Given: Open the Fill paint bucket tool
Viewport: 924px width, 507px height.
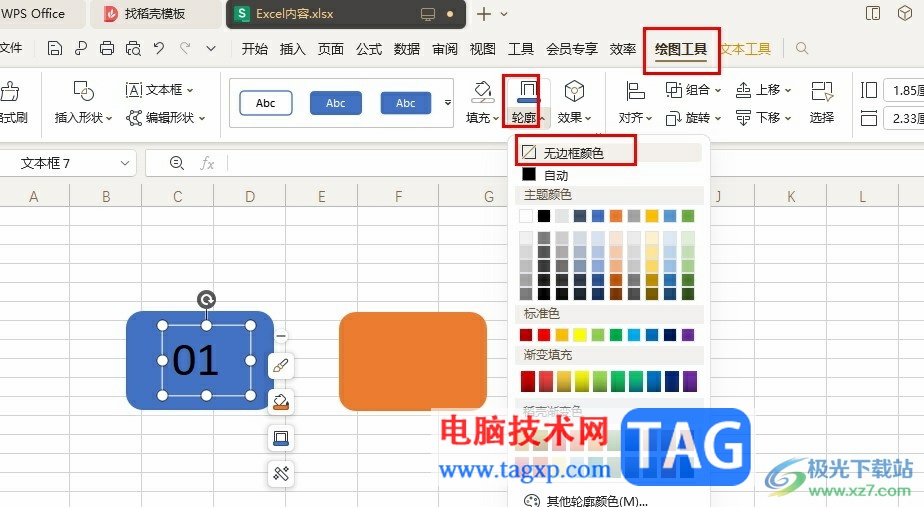Looking at the screenshot, I should (x=483, y=92).
